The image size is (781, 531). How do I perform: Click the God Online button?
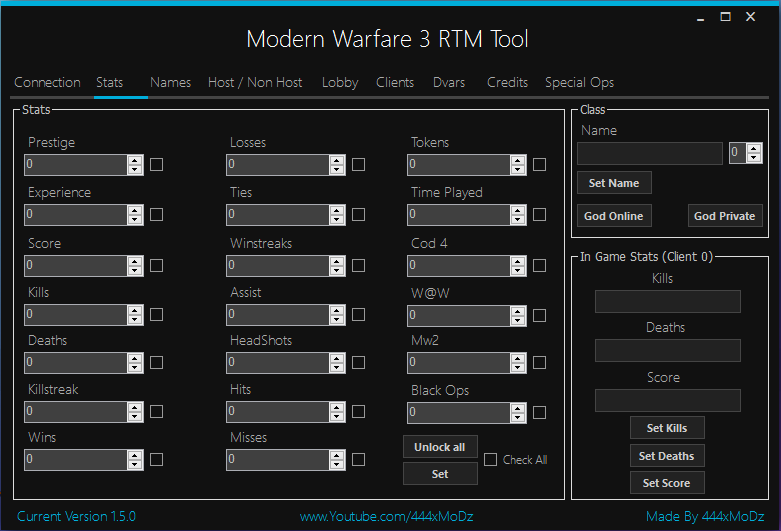click(614, 216)
